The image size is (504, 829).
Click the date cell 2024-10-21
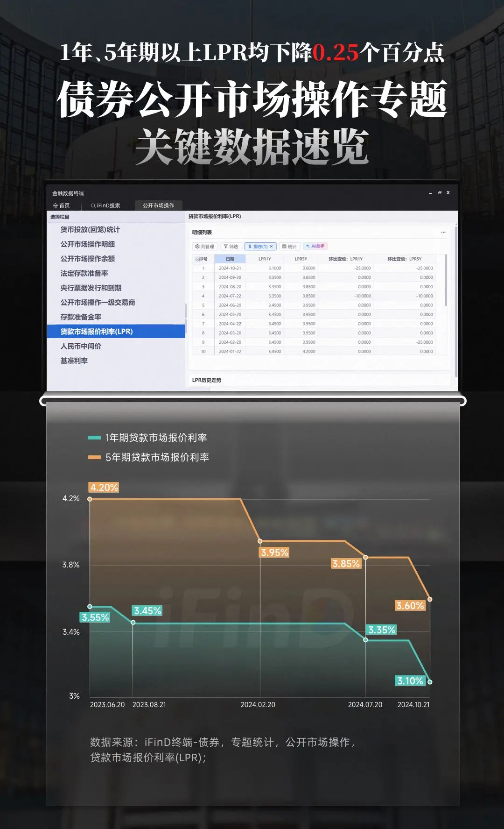click(x=230, y=268)
